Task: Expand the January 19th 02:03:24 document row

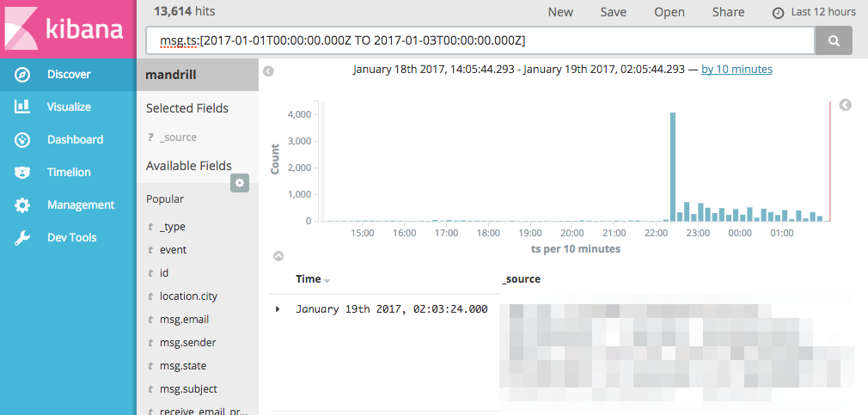Action: (x=278, y=309)
